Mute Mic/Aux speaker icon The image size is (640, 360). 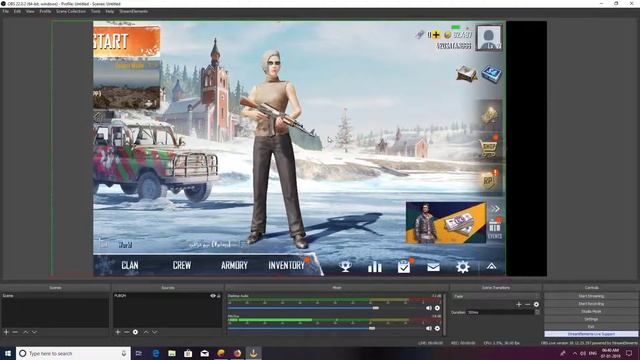tap(429, 328)
